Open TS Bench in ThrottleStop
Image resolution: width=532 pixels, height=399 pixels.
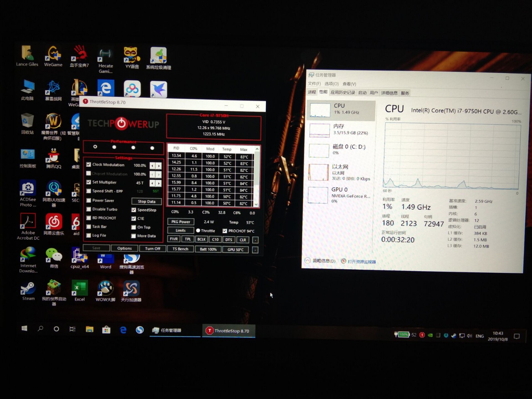(180, 249)
